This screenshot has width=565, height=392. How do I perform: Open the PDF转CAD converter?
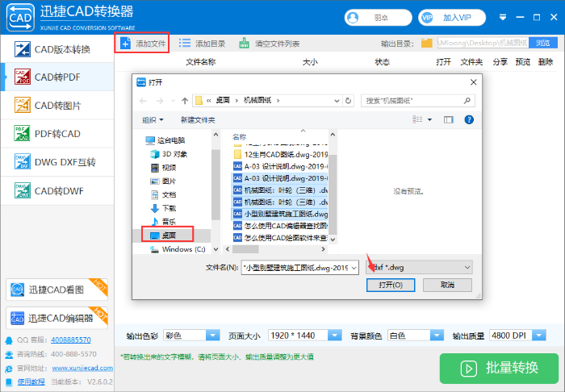click(57, 134)
